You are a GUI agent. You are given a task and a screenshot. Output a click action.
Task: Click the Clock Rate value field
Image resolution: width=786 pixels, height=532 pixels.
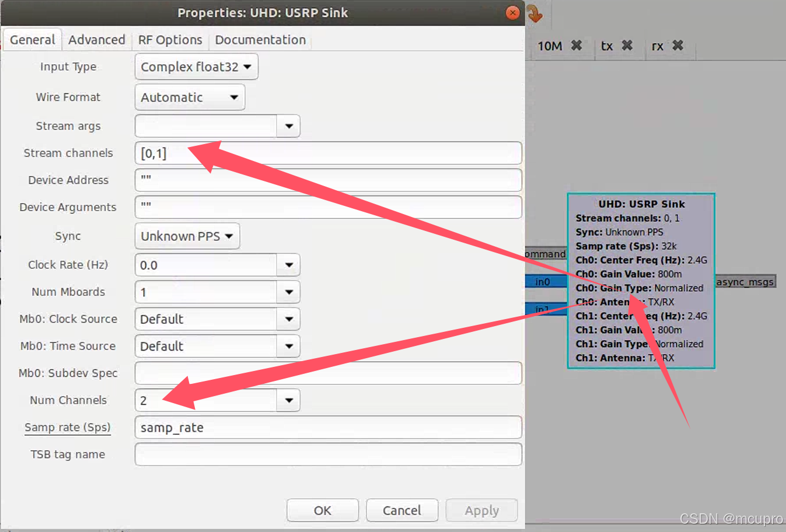[x=206, y=265]
